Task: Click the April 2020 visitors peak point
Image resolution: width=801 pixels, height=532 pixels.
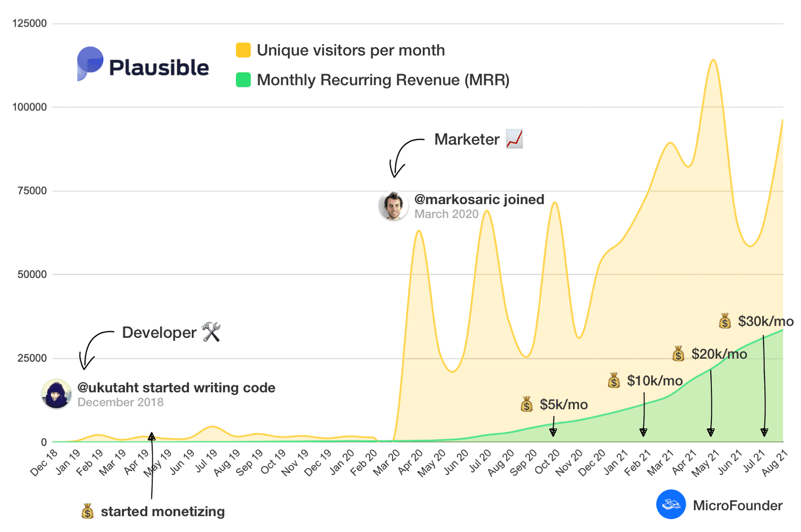Action: click(419, 231)
